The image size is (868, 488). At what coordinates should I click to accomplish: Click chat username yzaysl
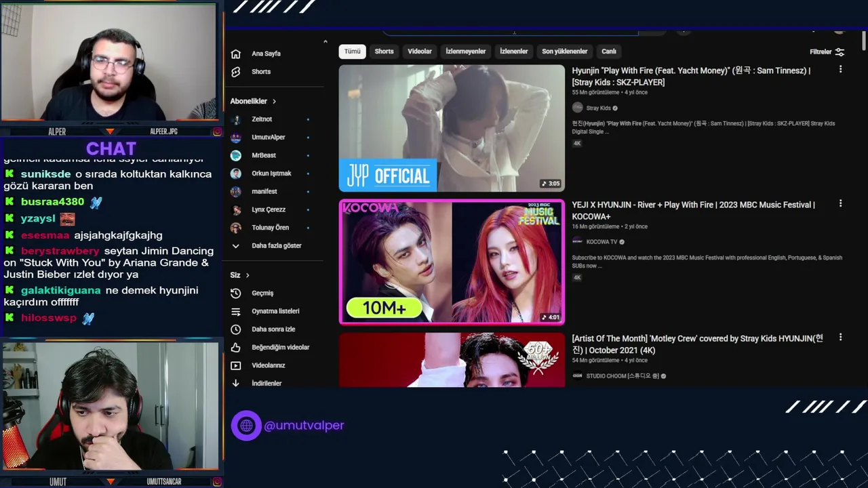38,219
